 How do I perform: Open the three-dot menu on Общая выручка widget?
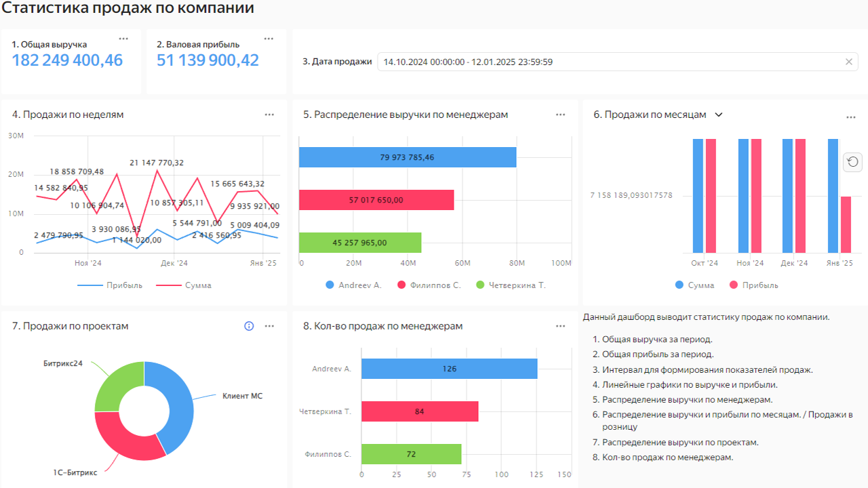pos(123,39)
